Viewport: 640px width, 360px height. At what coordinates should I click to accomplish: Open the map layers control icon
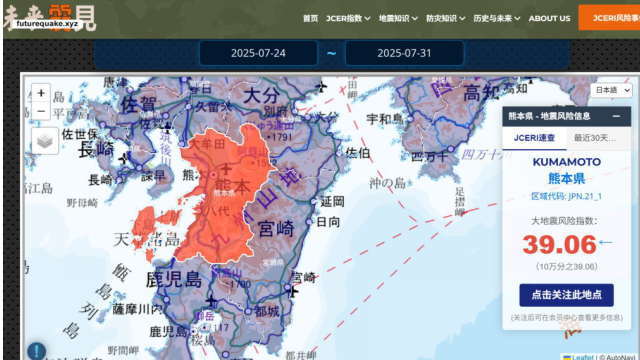pos(44,141)
